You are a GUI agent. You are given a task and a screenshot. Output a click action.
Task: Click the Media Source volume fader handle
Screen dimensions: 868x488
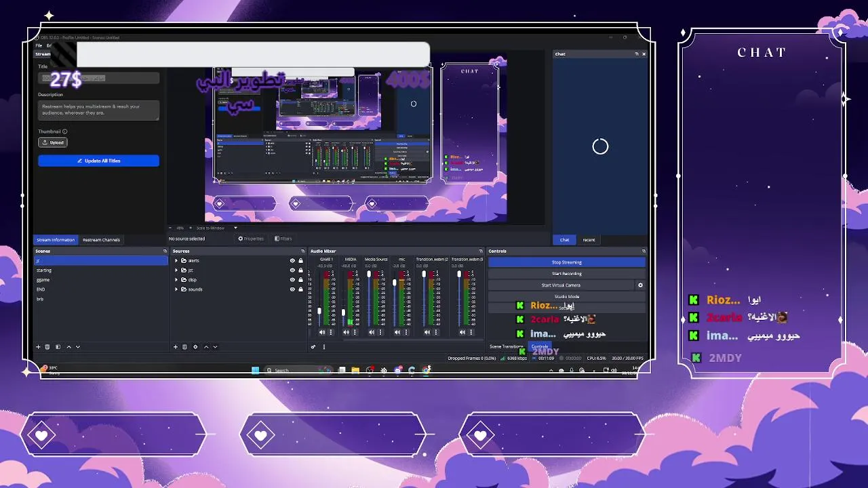point(369,274)
